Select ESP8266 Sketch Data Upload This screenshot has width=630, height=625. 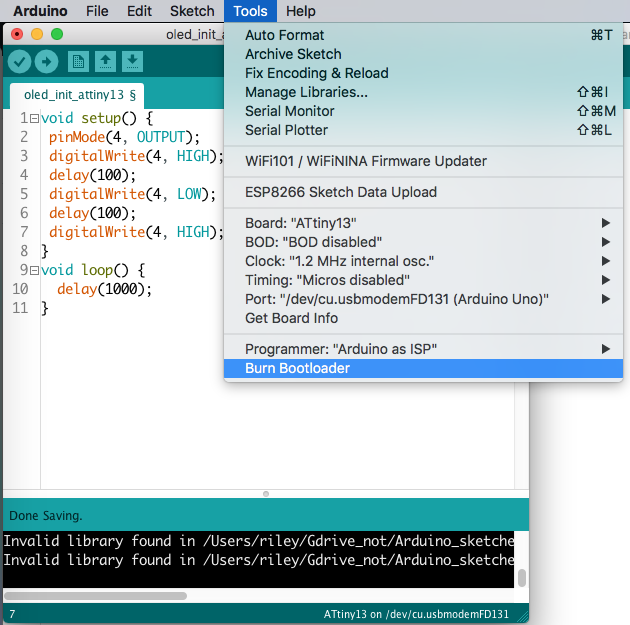pos(423,192)
